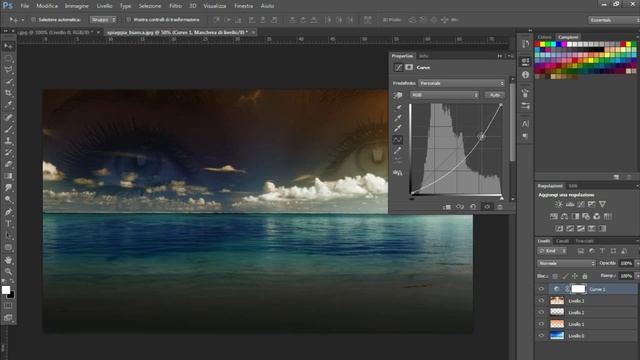Switch to the Tracciati tab
640x360 pixels.
pyautogui.click(x=584, y=241)
